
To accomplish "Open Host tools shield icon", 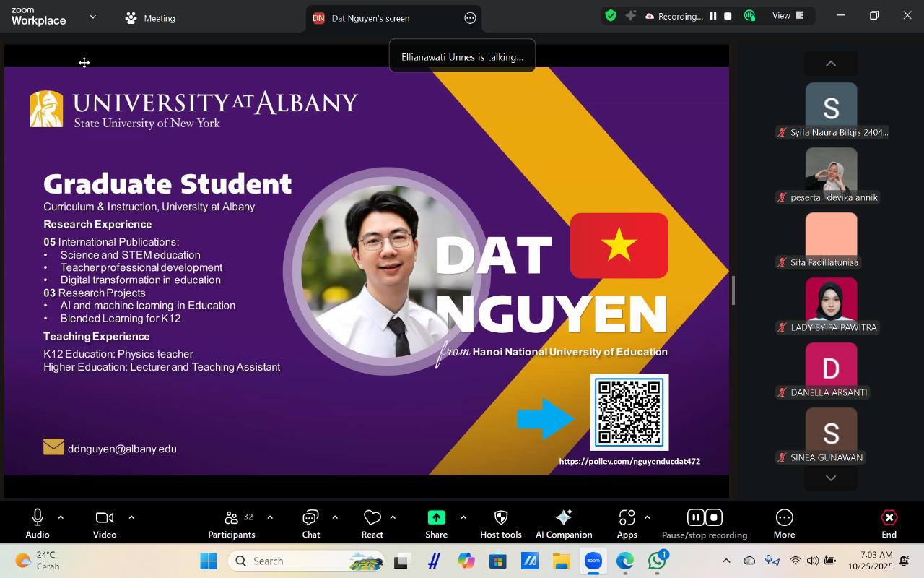I will tap(500, 517).
